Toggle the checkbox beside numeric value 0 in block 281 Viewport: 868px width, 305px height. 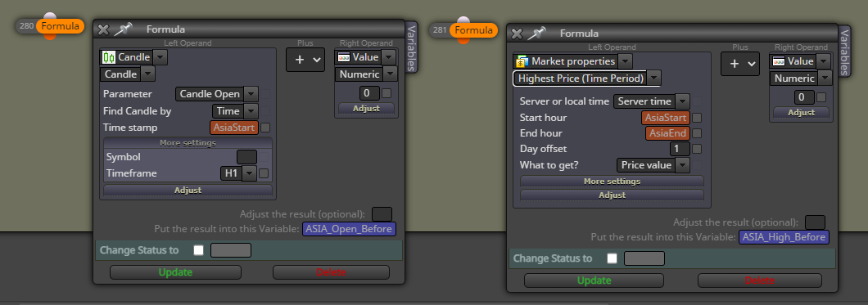[821, 97]
